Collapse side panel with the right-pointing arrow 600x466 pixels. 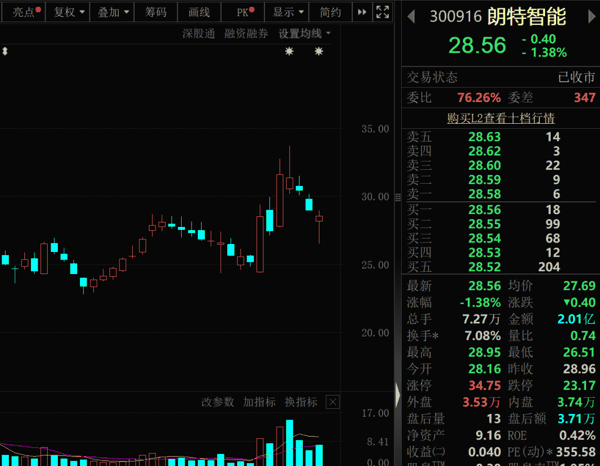pyautogui.click(x=398, y=394)
